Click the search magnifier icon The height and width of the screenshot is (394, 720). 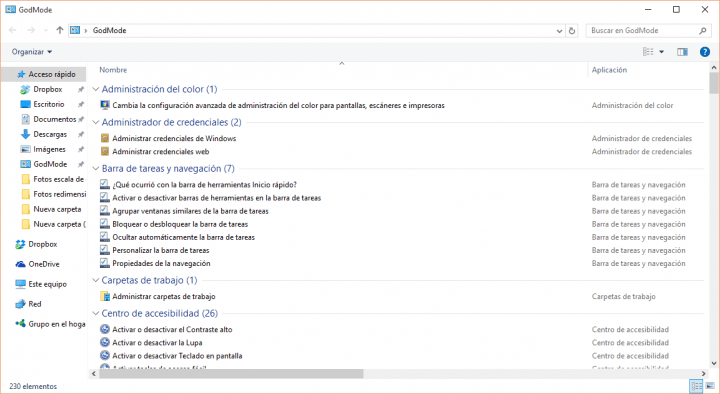[x=703, y=31]
